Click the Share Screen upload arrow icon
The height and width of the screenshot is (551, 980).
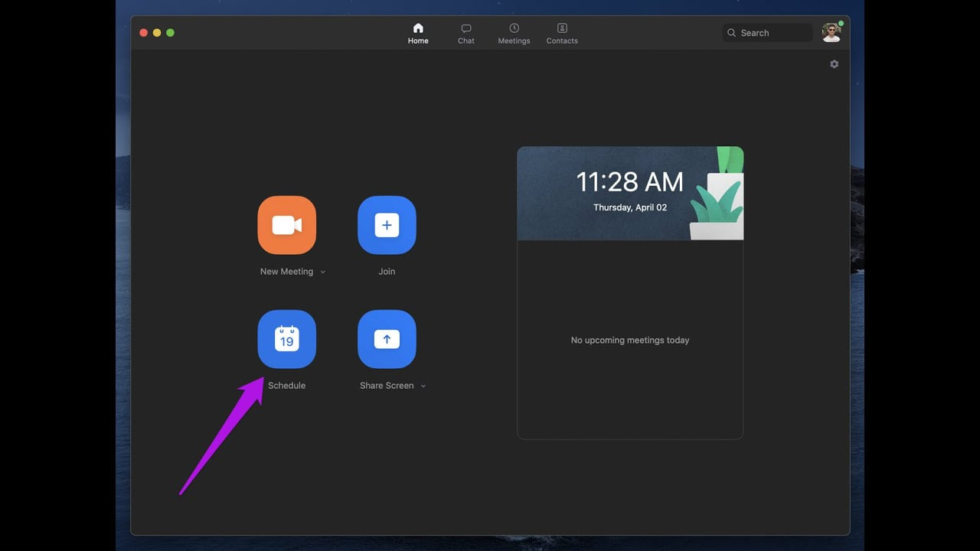coord(387,339)
